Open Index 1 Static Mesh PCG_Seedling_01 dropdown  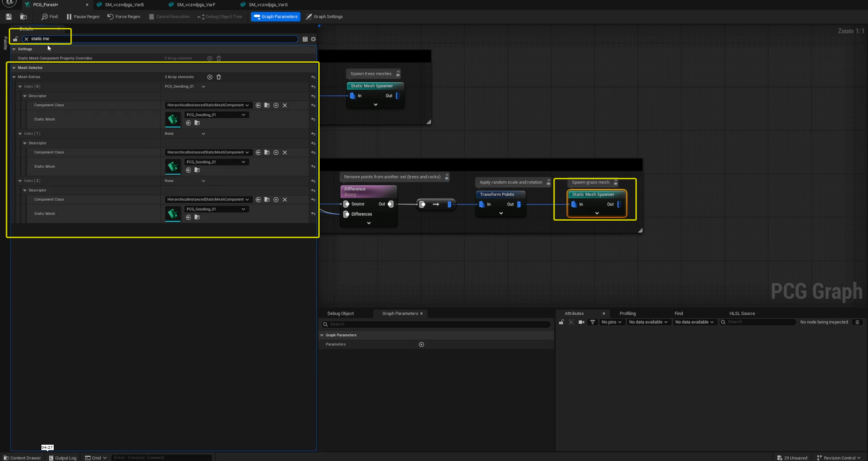click(x=216, y=162)
